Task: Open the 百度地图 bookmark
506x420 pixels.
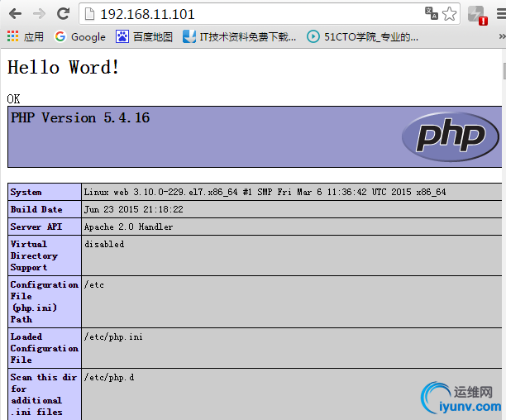Action: click(144, 36)
